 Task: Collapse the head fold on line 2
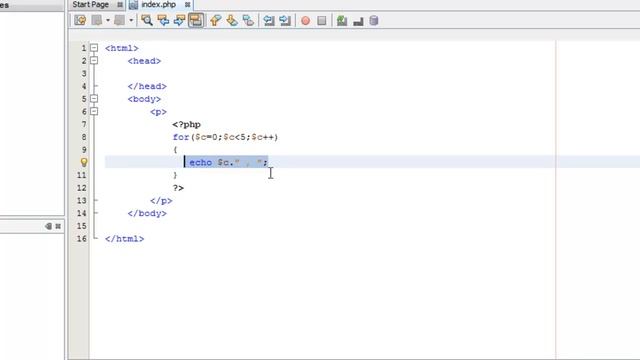click(94, 60)
